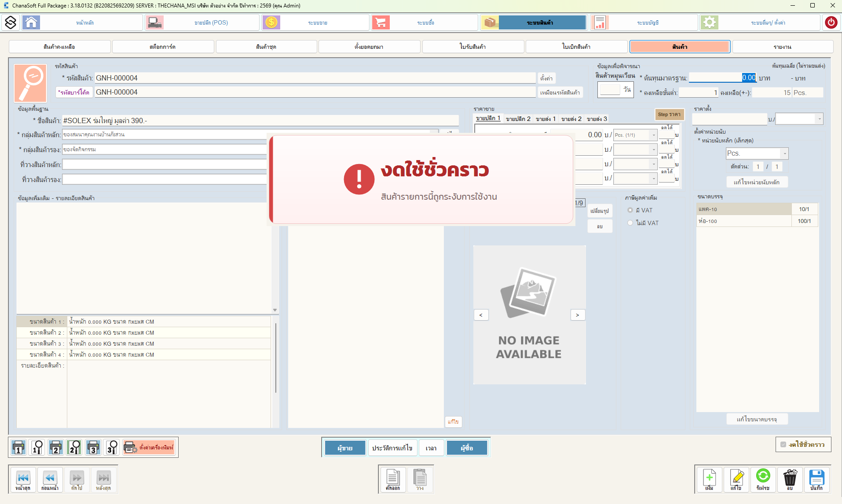Click the save floppy disk icon

point(816,480)
